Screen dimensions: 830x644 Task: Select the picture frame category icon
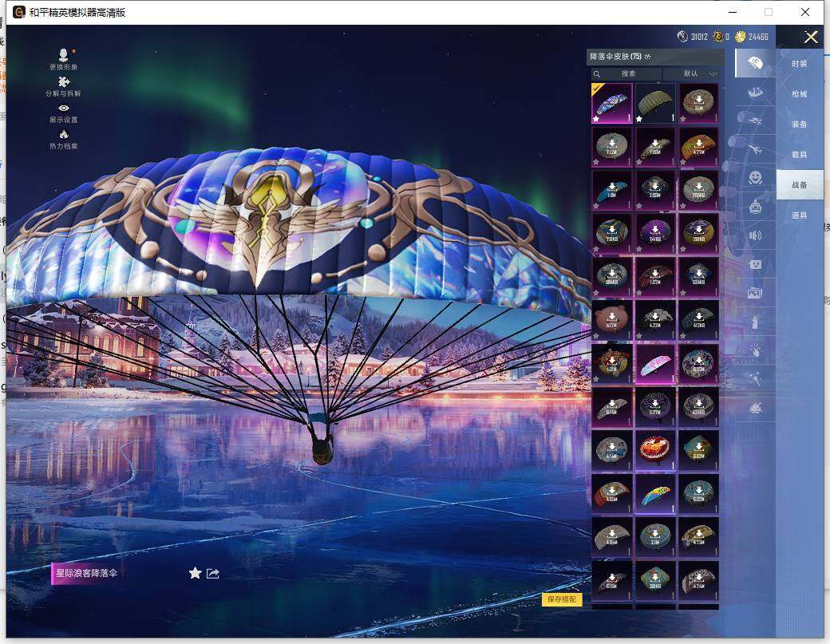755,292
